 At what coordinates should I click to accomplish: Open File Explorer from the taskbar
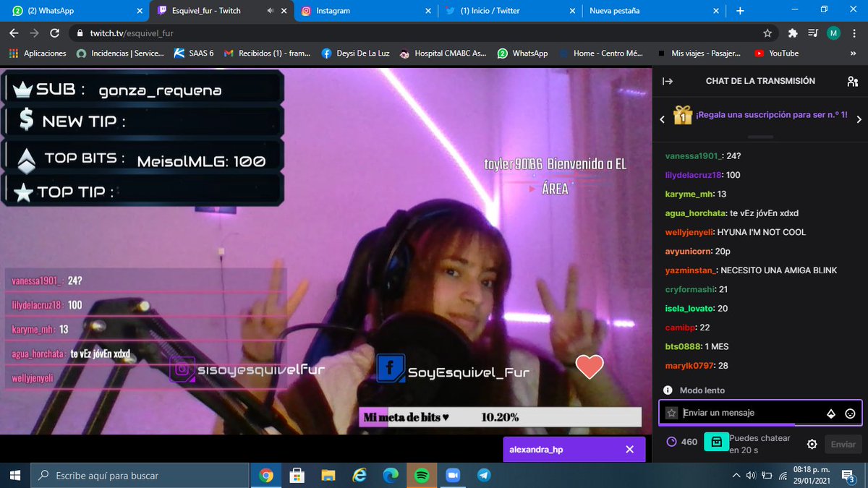tap(328, 476)
